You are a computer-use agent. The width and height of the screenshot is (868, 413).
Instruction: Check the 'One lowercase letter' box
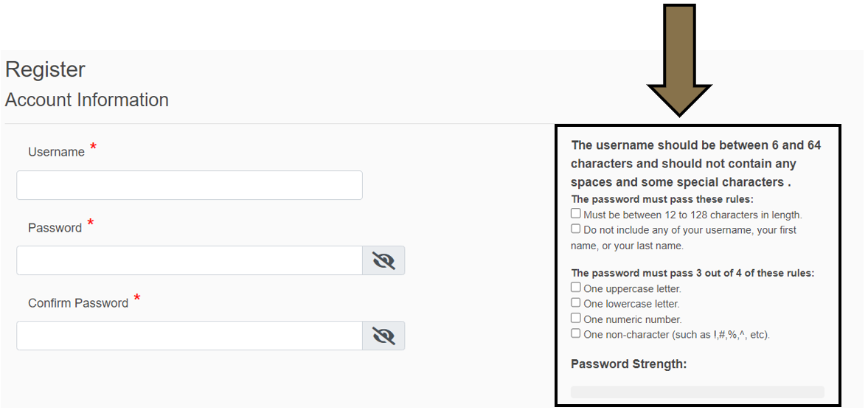click(576, 302)
